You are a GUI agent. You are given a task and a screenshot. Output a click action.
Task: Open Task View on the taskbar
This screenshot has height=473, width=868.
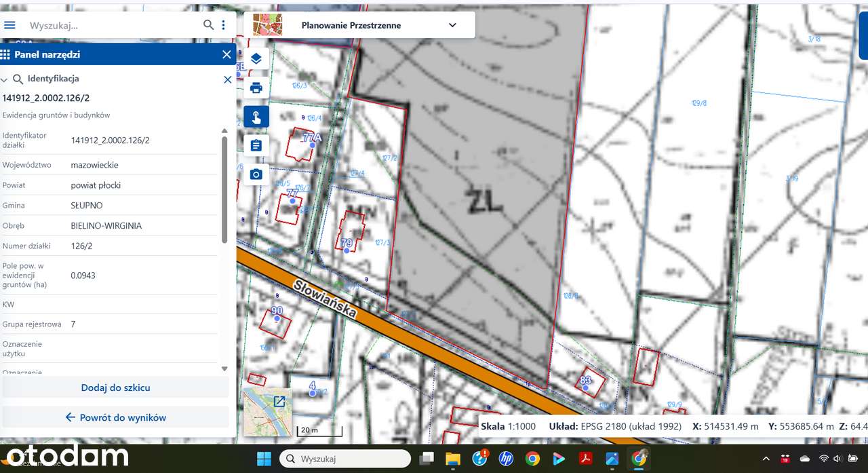pos(427,459)
